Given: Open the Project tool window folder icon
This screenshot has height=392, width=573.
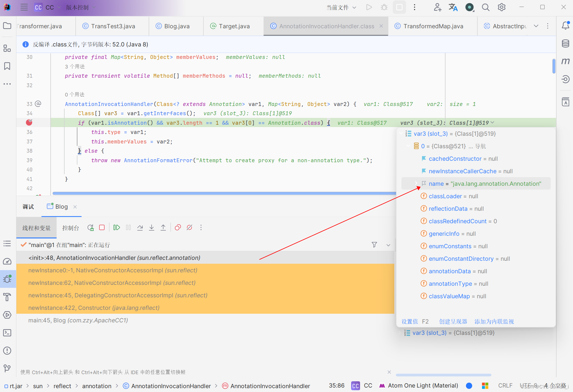Looking at the screenshot, I should coord(7,26).
